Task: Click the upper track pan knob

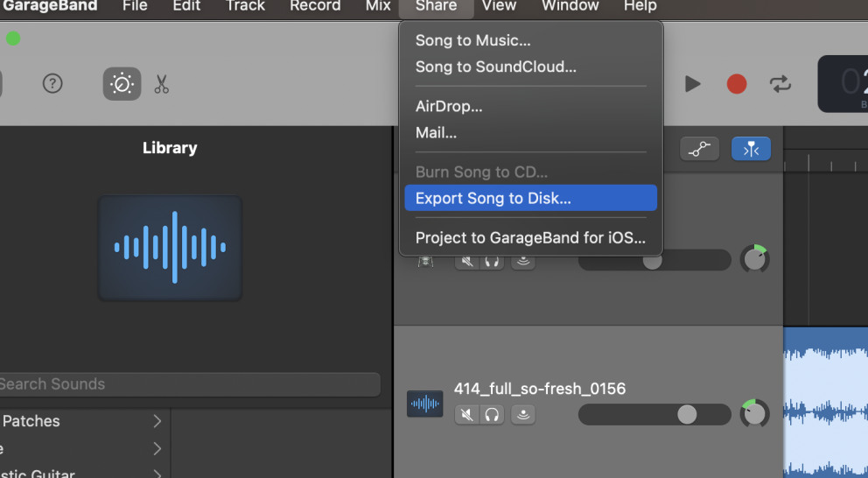Action: [754, 259]
